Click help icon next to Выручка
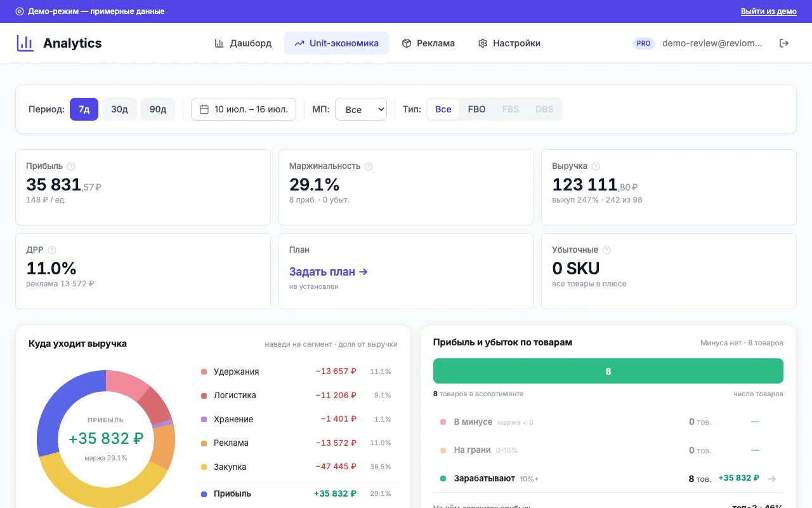Image resolution: width=812 pixels, height=508 pixels. [596, 166]
